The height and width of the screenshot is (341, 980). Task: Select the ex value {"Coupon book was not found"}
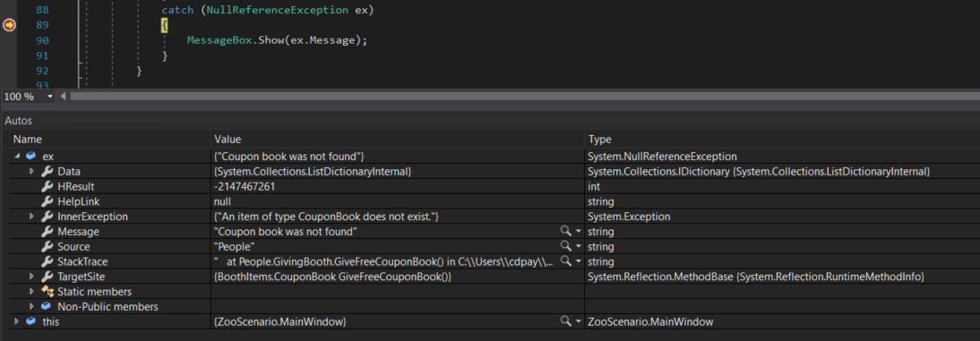click(288, 156)
